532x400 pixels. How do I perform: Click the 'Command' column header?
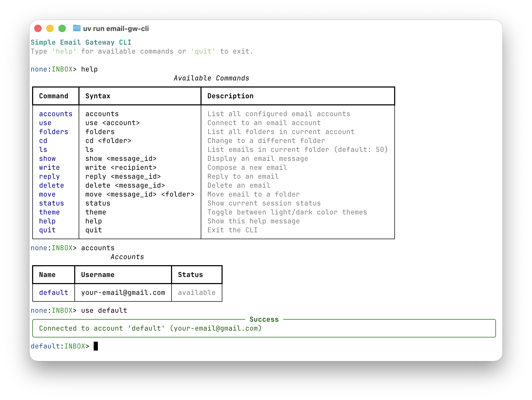[54, 96]
